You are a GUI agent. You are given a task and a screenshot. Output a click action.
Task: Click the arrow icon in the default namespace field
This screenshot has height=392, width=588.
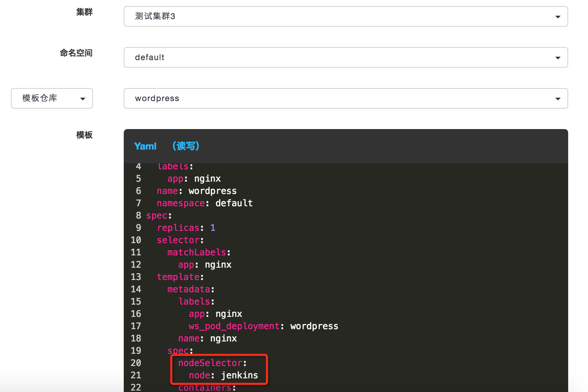[558, 57]
